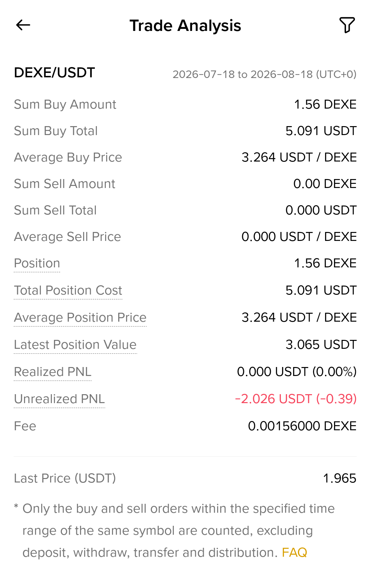Tap the Trade Analysis title

coord(185,25)
